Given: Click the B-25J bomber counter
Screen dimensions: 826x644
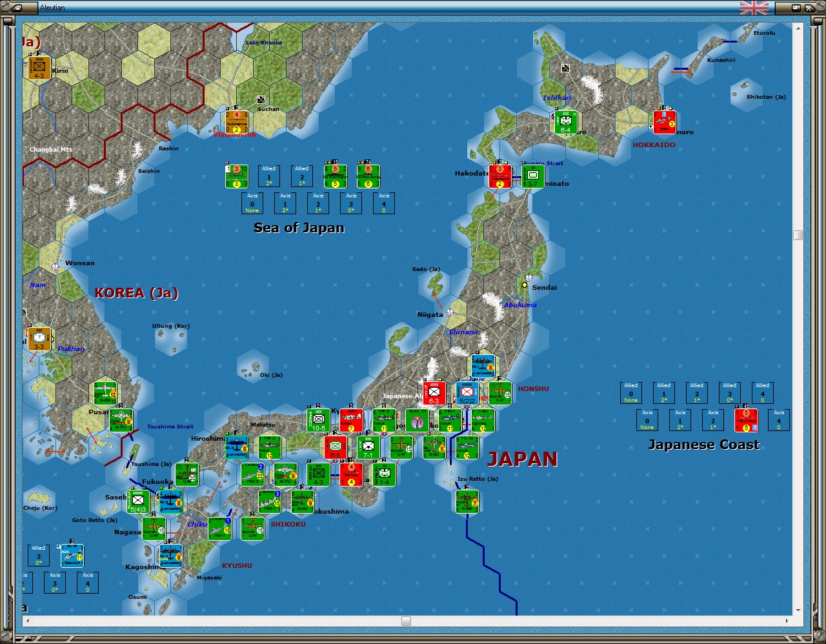Looking at the screenshot, I should [x=434, y=447].
